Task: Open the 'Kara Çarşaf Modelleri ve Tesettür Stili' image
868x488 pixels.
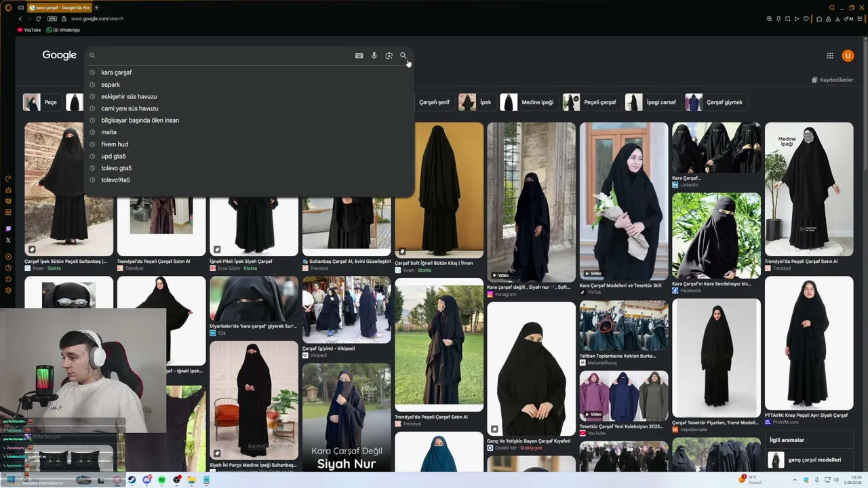Action: (x=624, y=201)
